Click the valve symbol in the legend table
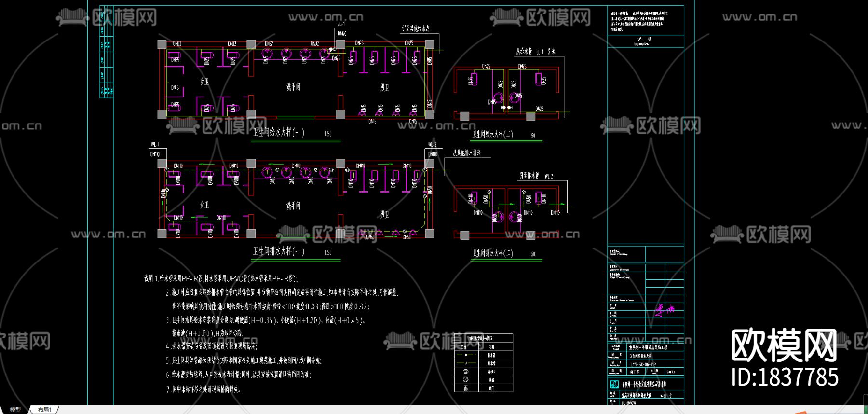 pyautogui.click(x=465, y=388)
